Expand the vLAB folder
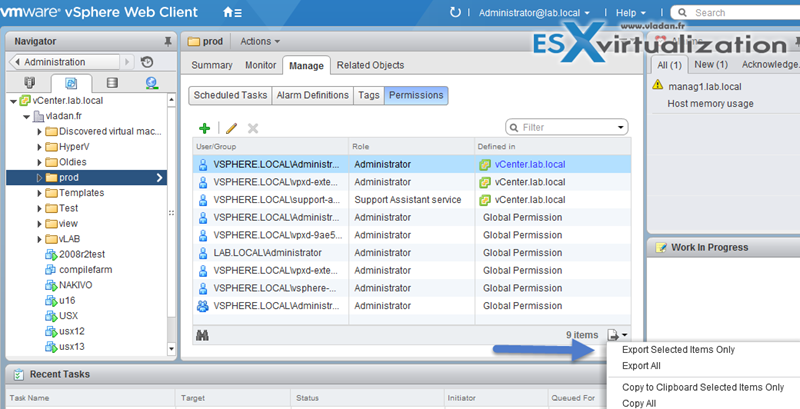 click(x=40, y=239)
